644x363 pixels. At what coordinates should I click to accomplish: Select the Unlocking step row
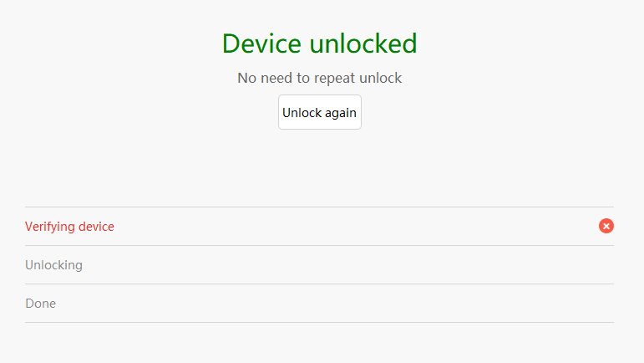click(x=320, y=265)
